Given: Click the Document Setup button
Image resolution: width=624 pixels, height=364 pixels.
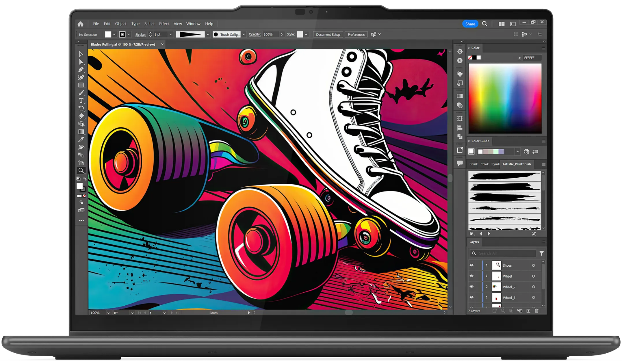Looking at the screenshot, I should [328, 35].
